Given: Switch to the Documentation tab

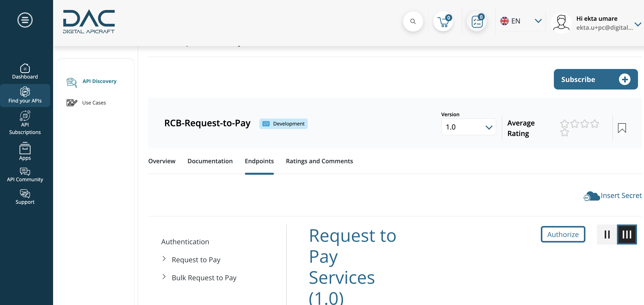Looking at the screenshot, I should point(210,161).
